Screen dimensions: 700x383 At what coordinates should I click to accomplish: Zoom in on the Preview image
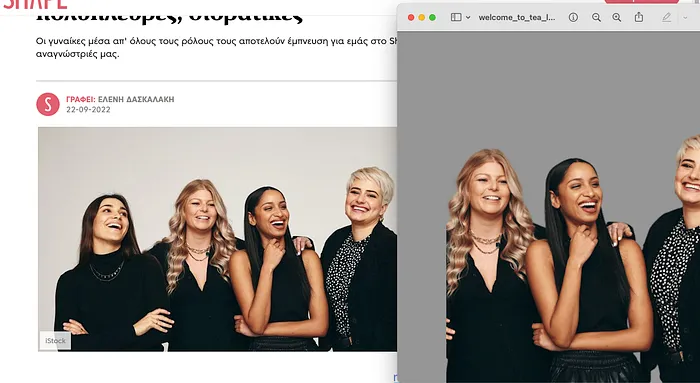tap(617, 17)
